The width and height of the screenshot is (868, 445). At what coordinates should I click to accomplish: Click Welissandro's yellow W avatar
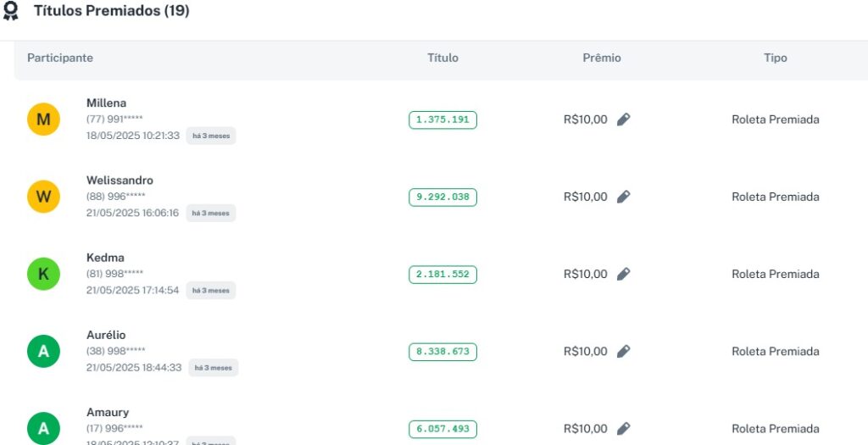pos(43,197)
